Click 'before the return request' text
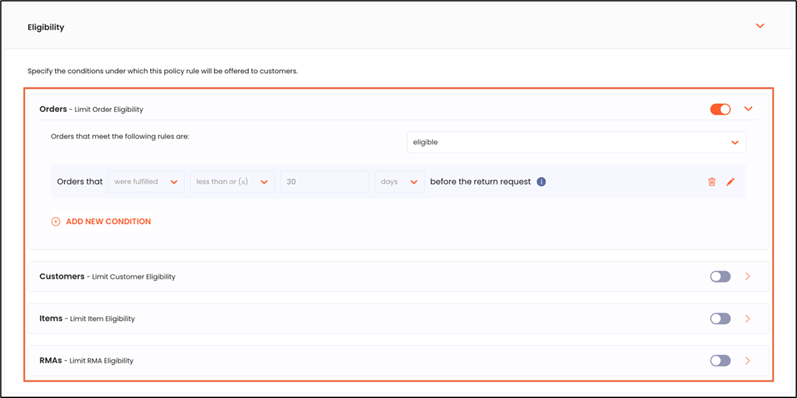 (480, 181)
